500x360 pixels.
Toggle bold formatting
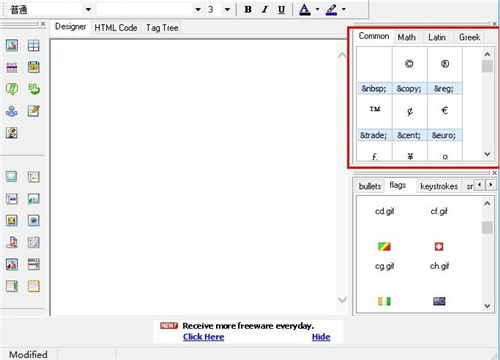pyautogui.click(x=248, y=10)
